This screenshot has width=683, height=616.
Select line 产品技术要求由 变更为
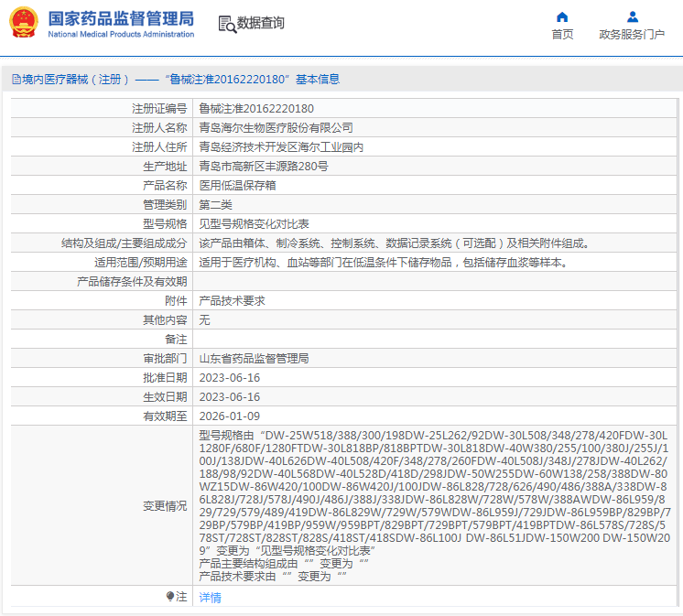tap(273, 577)
